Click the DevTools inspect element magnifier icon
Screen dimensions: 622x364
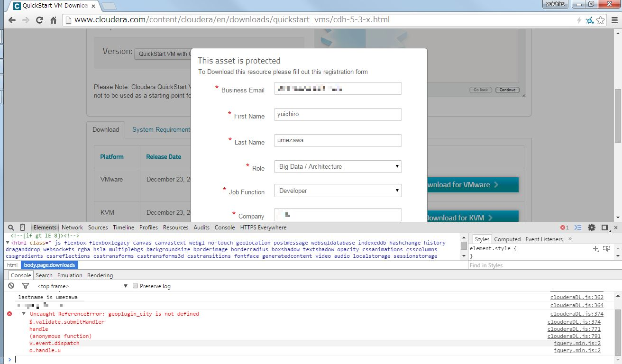[x=10, y=227]
